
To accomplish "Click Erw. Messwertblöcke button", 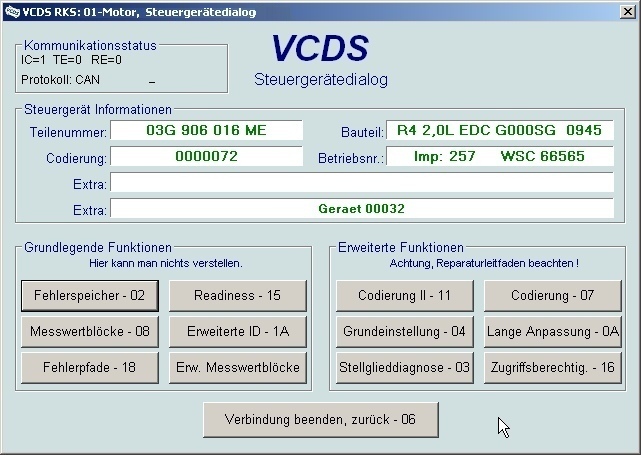I will pos(238,368).
